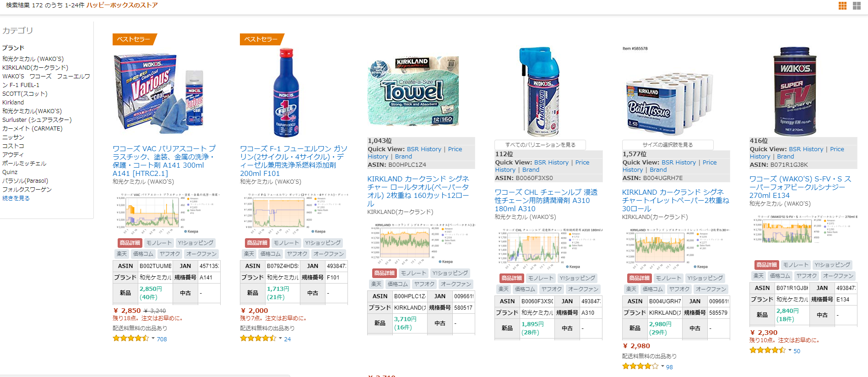Open rating dropdown arrow beside 708 reviews
The width and height of the screenshot is (868, 377).
coord(153,339)
